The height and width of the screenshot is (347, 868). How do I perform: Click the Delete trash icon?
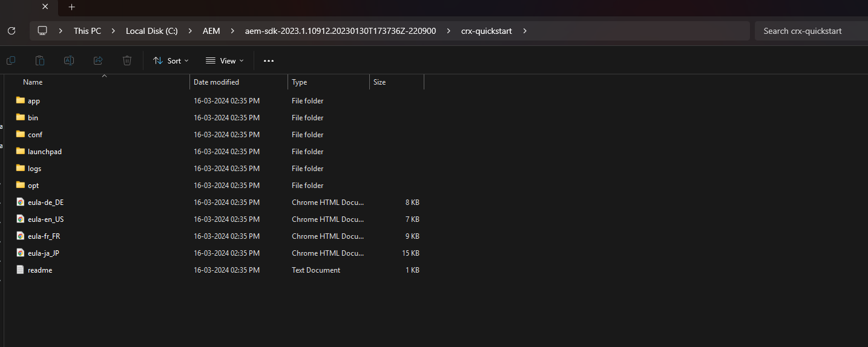127,60
